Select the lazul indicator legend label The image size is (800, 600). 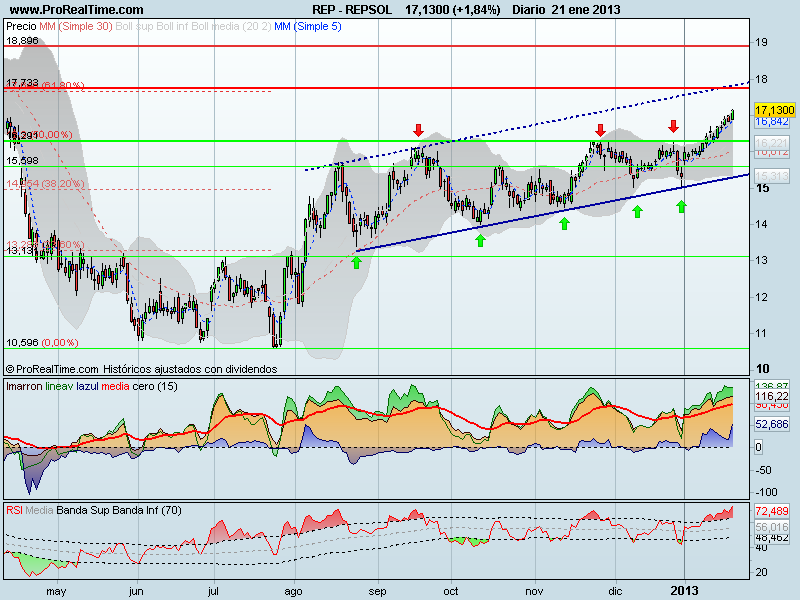87,386
